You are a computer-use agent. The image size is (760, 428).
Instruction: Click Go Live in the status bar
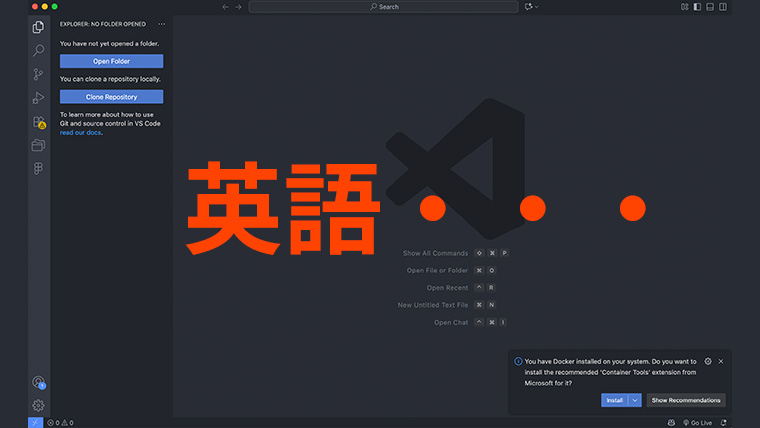[696, 422]
